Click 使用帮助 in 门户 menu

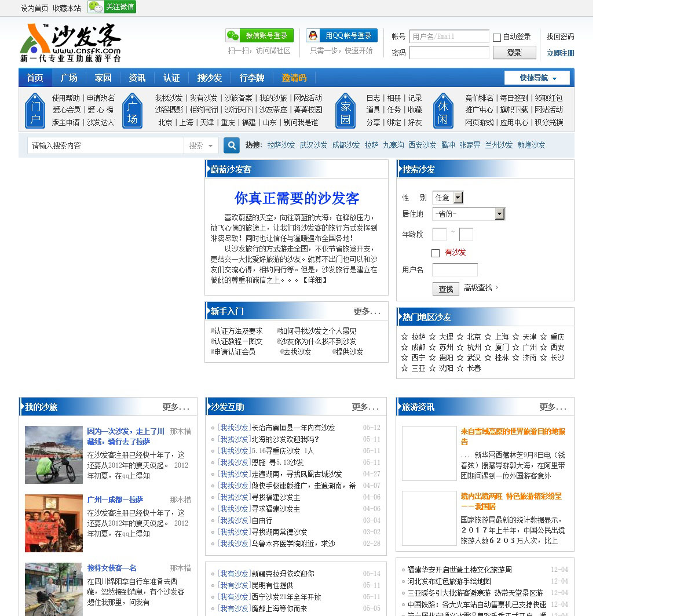pyautogui.click(x=66, y=98)
